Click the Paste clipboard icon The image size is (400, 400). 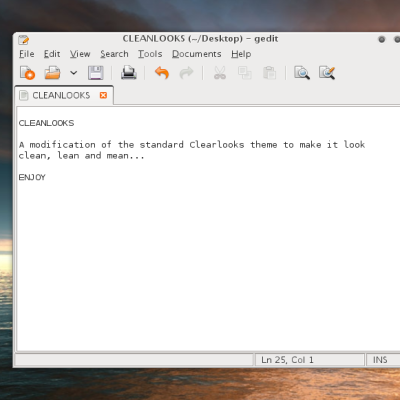[269, 73]
